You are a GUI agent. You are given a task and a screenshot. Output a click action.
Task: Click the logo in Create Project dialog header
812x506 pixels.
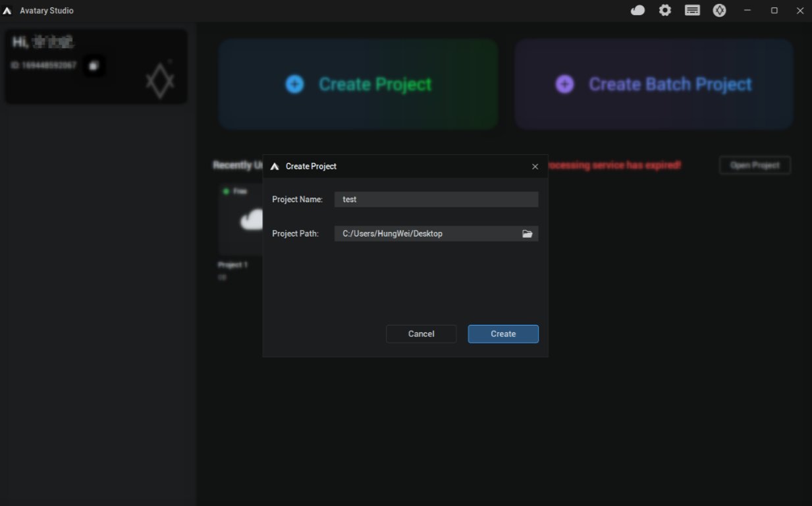coord(275,167)
